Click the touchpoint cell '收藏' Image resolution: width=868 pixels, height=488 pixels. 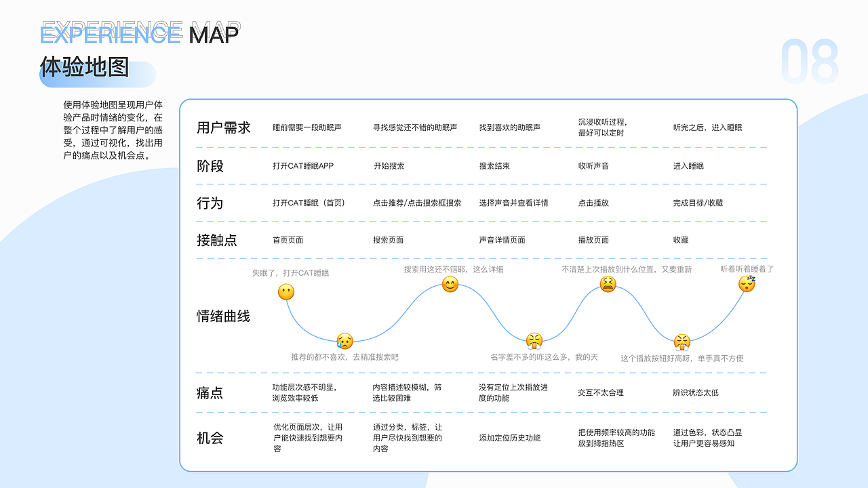coord(681,240)
